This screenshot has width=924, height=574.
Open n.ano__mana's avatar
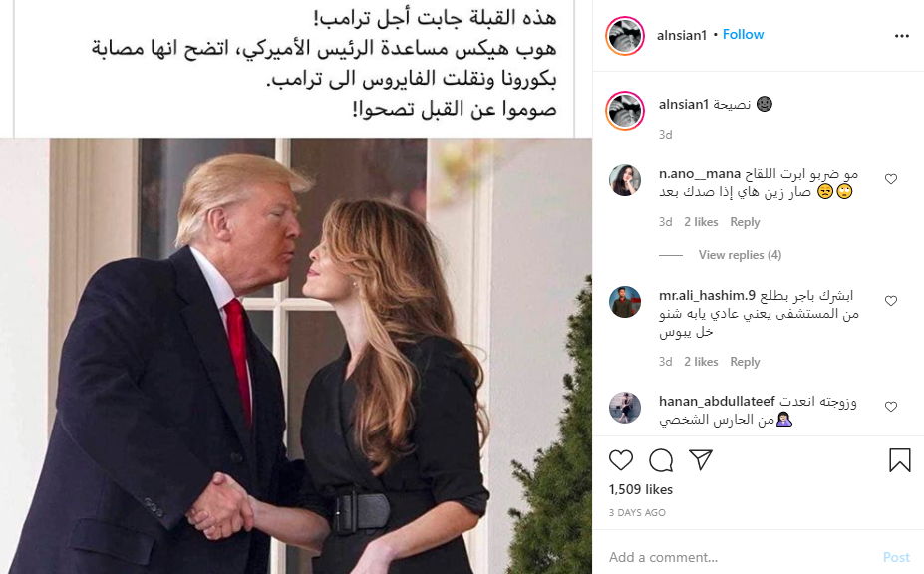click(x=625, y=180)
